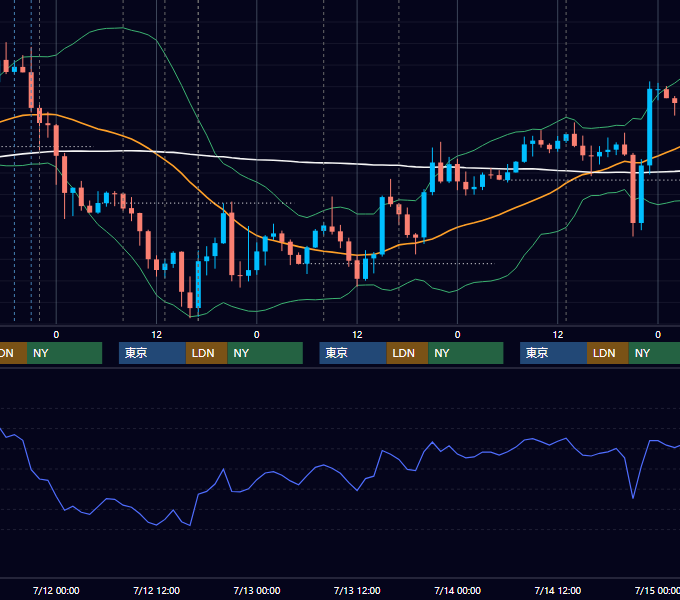Click the 7/14 12:00 date label
The image size is (680, 600).
point(558,590)
